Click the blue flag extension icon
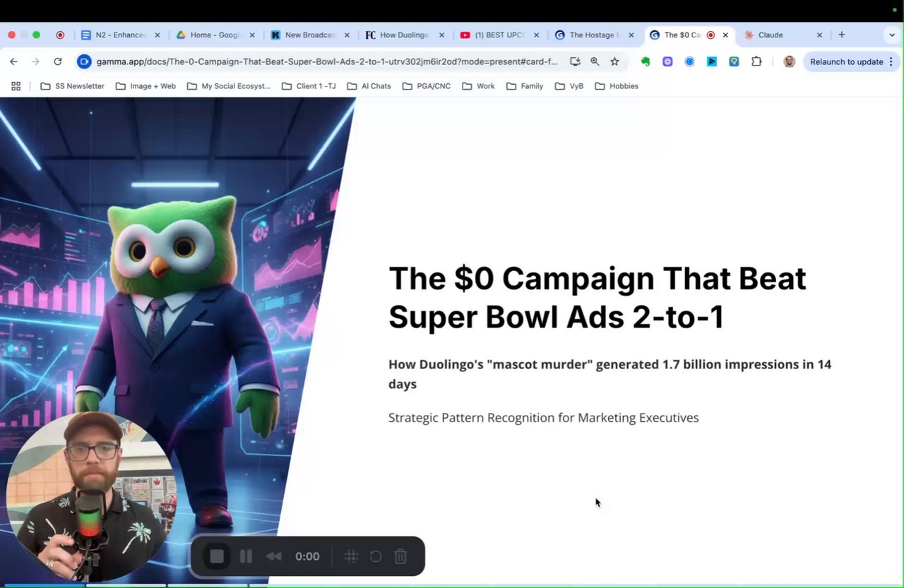904x588 pixels. point(712,61)
